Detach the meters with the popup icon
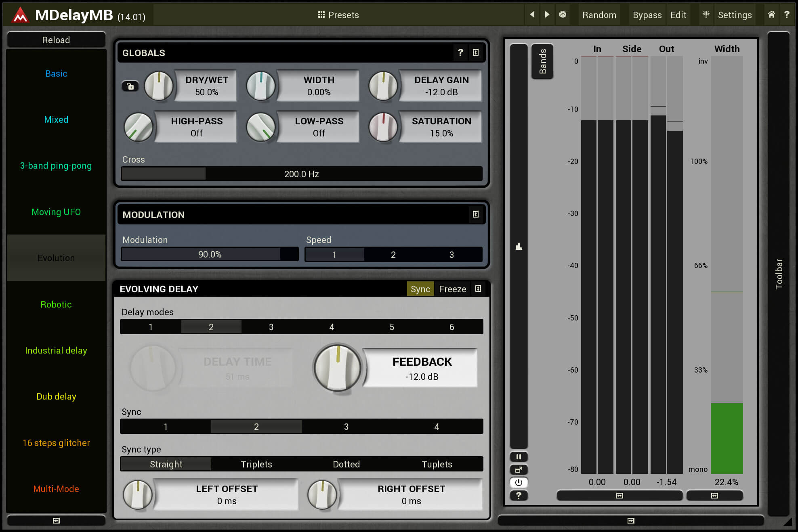This screenshot has width=798, height=532. pyautogui.click(x=519, y=469)
